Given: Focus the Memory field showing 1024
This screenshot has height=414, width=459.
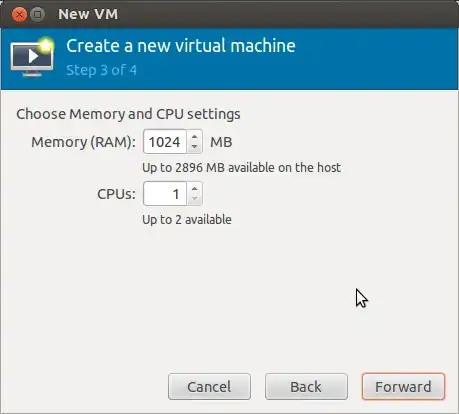Looking at the screenshot, I should pyautogui.click(x=165, y=142).
